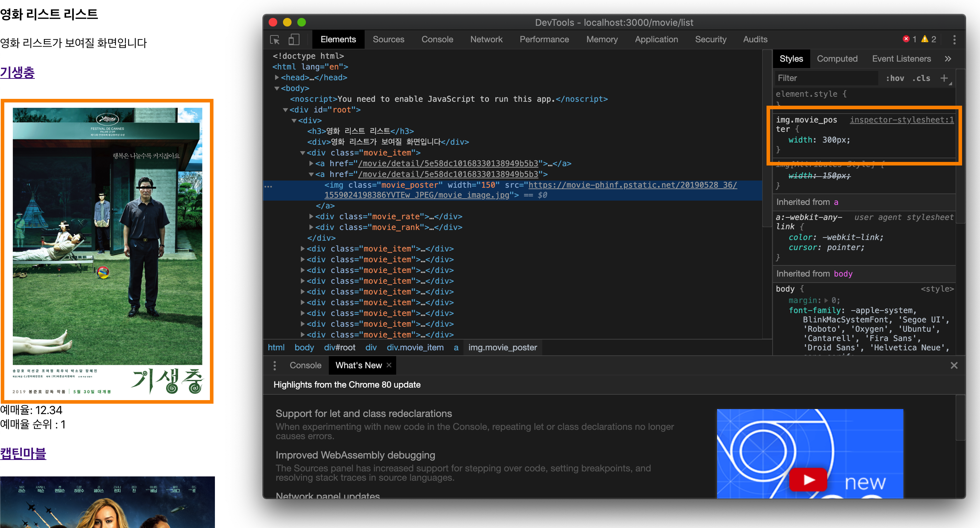Viewport: 980px width, 528px height.
Task: Read the Improved WebAssembly debugging highlight
Action: [355, 455]
